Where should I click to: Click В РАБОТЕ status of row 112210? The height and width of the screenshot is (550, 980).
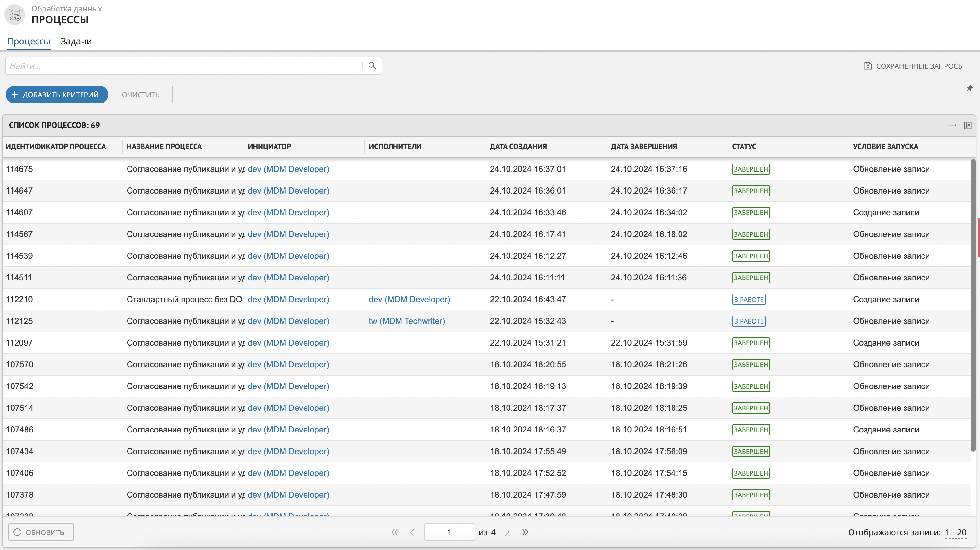(x=749, y=300)
